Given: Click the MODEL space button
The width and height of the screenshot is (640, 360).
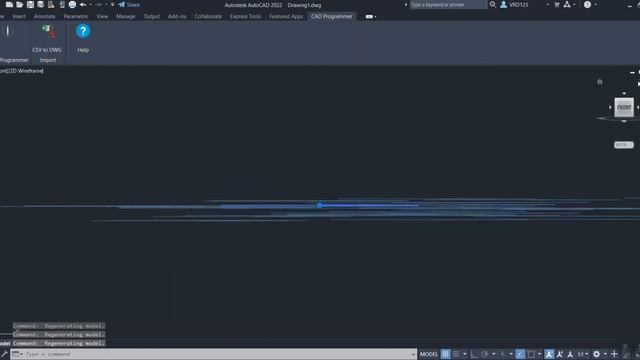Looking at the screenshot, I should click(x=429, y=354).
